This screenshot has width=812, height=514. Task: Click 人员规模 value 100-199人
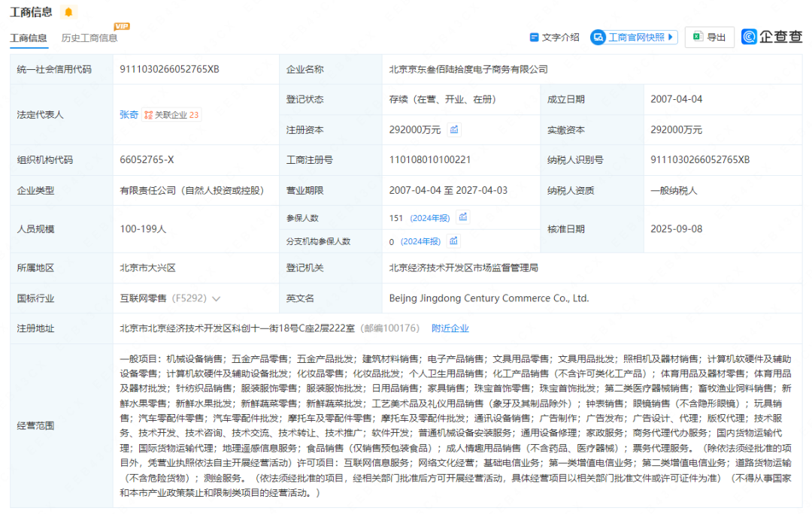(143, 228)
